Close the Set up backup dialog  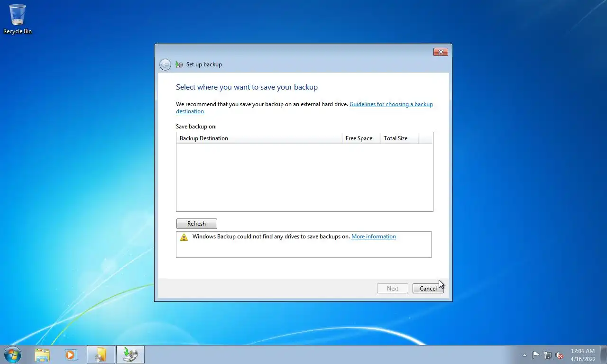[x=441, y=52]
